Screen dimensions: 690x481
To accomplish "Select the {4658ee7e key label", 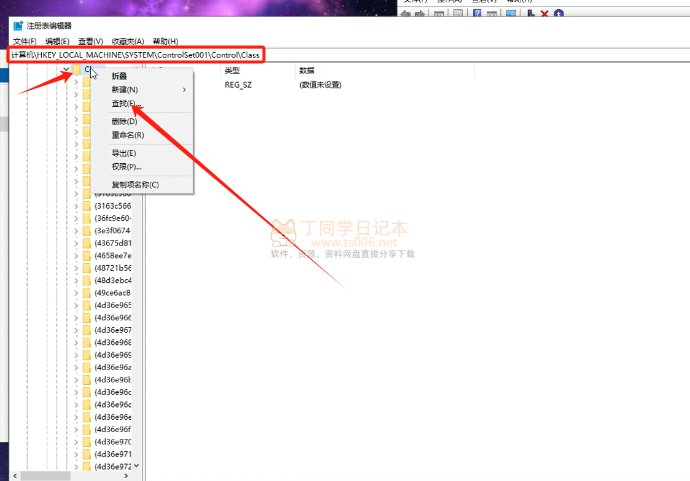I will click(x=113, y=256).
